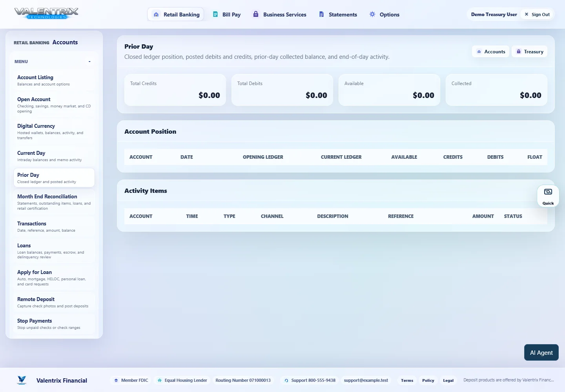Switch to Business Services tab
Viewport: 565px width, 392px height.
(x=280, y=15)
